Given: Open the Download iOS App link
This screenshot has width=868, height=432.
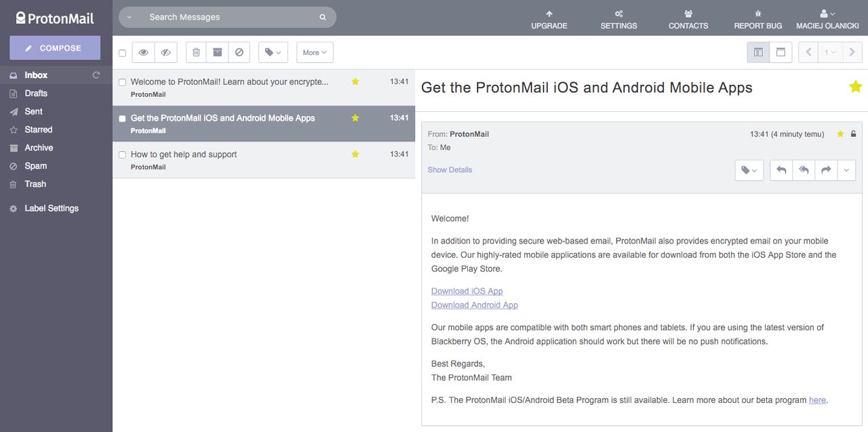Looking at the screenshot, I should (467, 291).
